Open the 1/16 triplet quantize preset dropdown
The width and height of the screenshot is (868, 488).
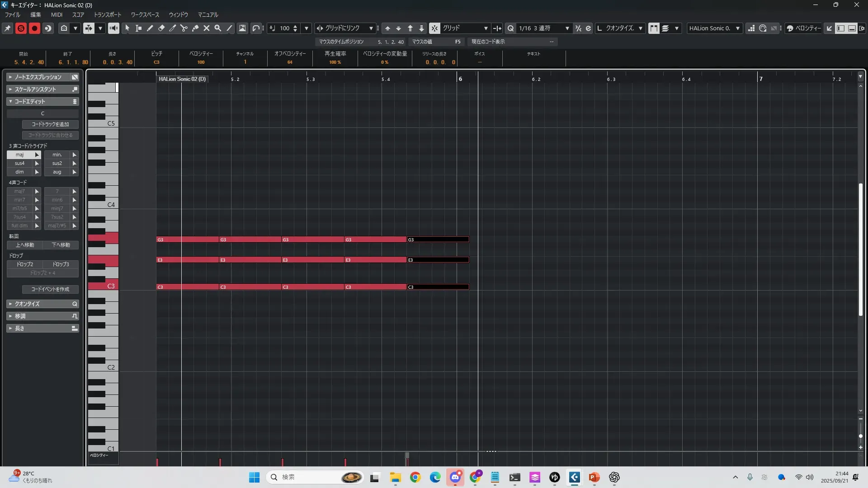pos(567,28)
